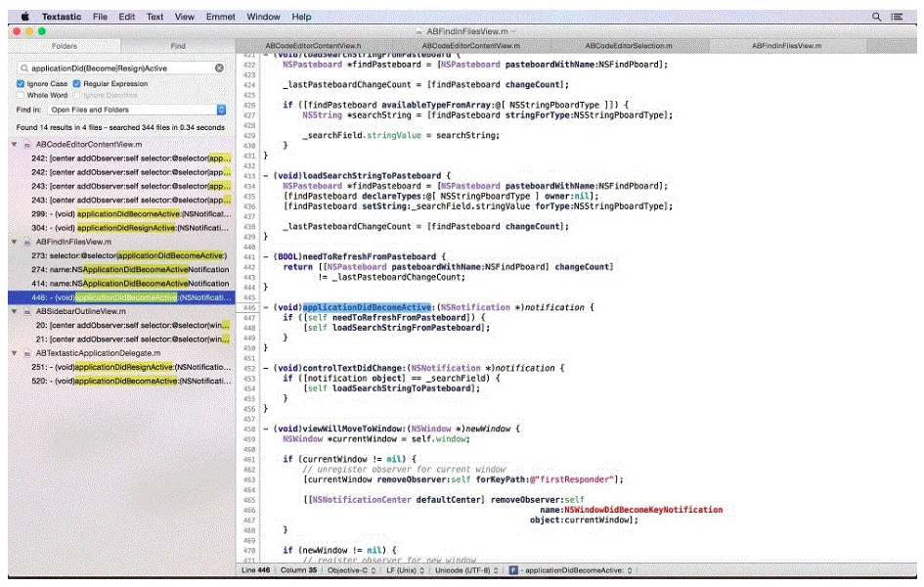Viewport: 924px width, 587px height.
Task: Fold the needToRefreshFromPasteboard method at line 441
Action: (x=266, y=256)
